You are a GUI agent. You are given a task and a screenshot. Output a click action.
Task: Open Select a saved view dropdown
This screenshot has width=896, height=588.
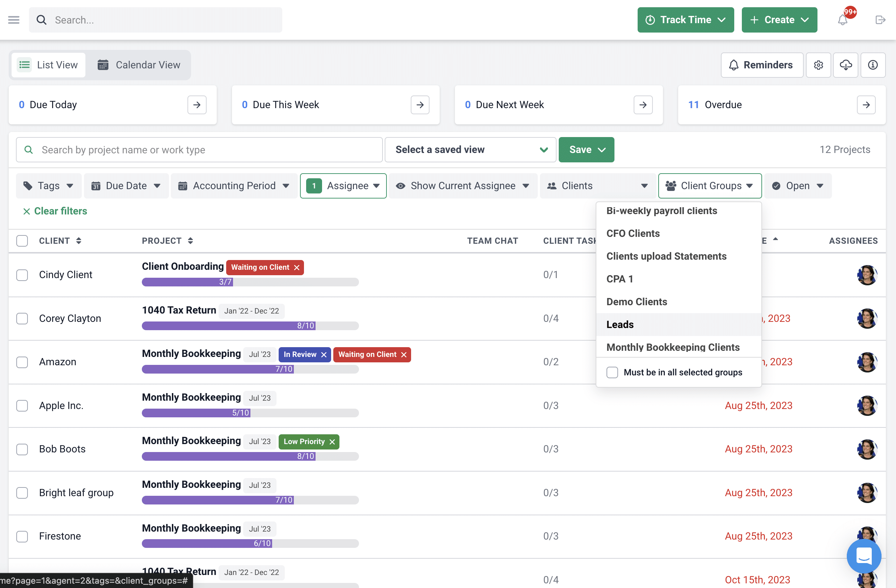[470, 150]
